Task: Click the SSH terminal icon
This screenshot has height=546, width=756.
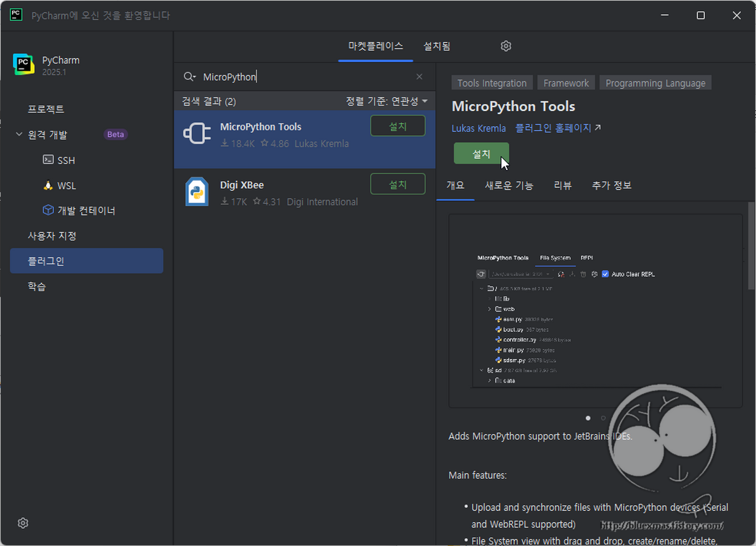Action: coord(48,160)
